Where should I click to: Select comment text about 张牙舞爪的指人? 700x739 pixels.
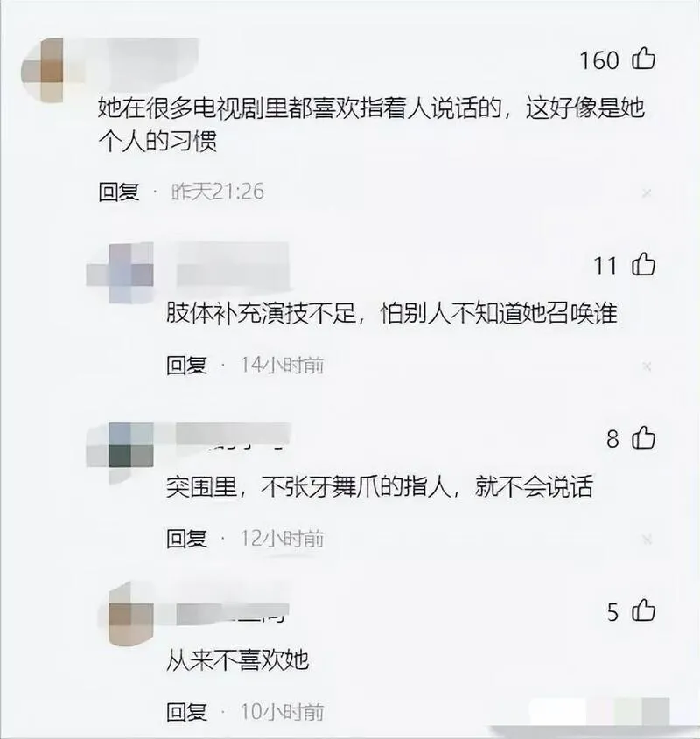point(379,486)
